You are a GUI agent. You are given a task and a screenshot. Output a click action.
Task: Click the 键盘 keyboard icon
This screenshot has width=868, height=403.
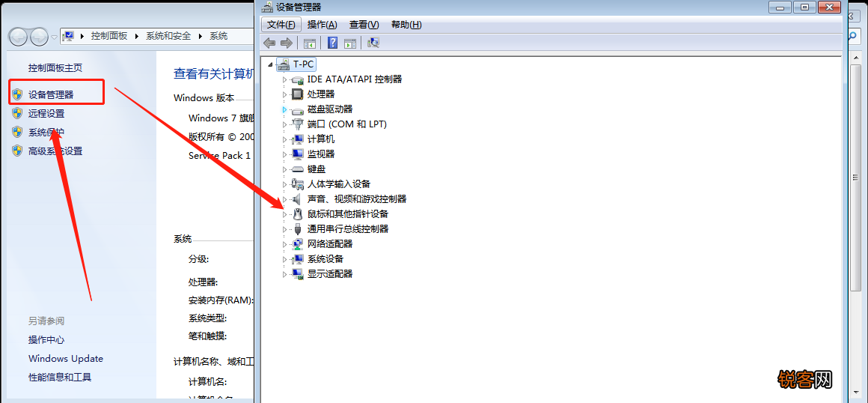[x=297, y=169]
